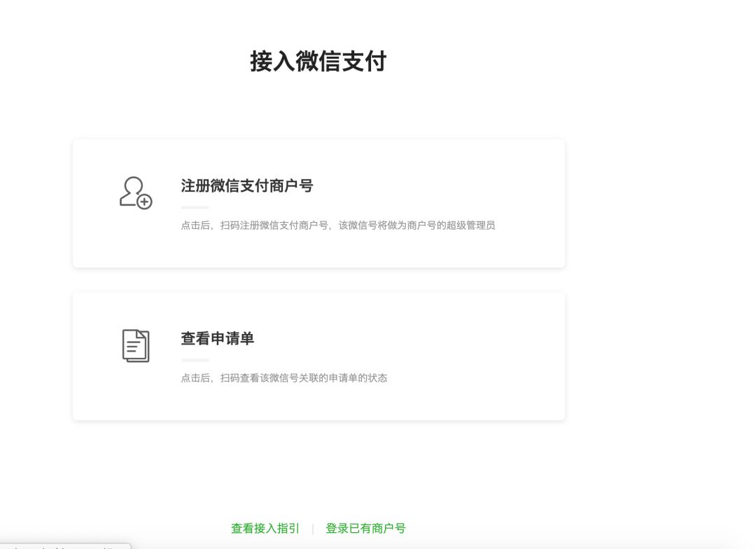Screen dimensions: 756x549
Task: Follow the 登录已有商户号 link
Action: [x=365, y=528]
